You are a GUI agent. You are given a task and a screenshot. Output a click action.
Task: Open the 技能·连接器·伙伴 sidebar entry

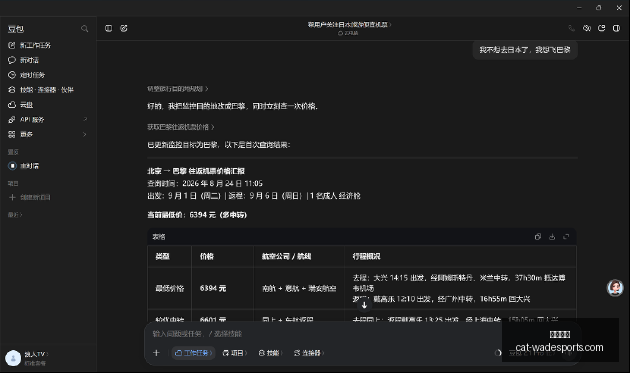48,90
